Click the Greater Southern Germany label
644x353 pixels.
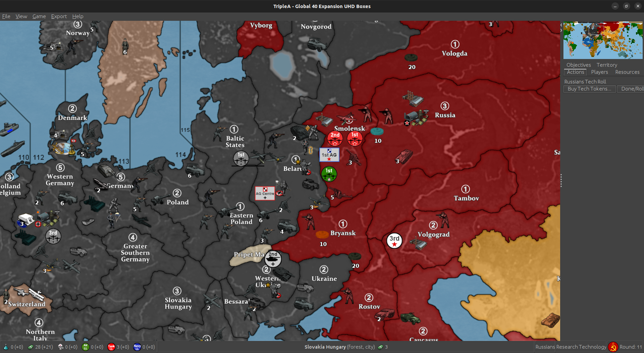[x=135, y=252]
